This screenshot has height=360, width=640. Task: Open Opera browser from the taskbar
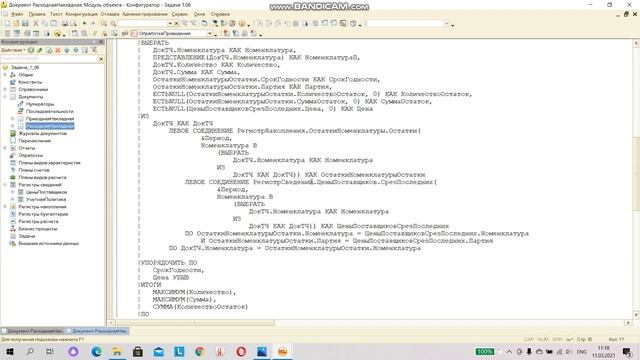click(241, 351)
